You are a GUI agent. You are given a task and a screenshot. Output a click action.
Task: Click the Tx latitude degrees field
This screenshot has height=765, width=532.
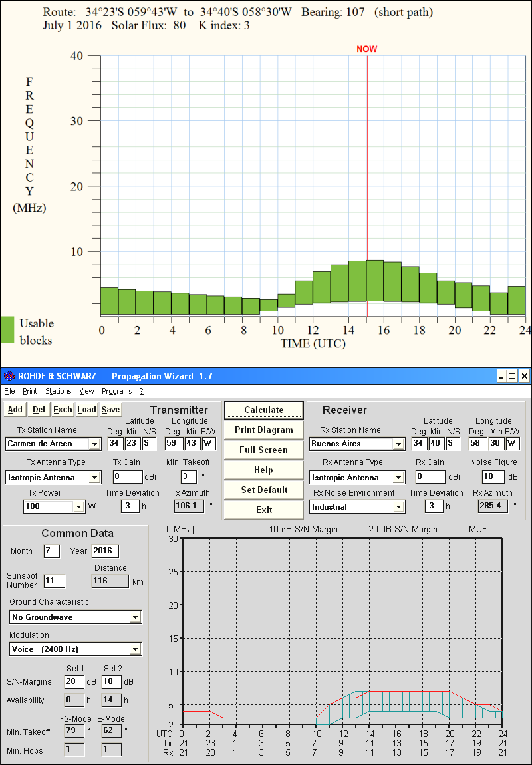pos(114,444)
